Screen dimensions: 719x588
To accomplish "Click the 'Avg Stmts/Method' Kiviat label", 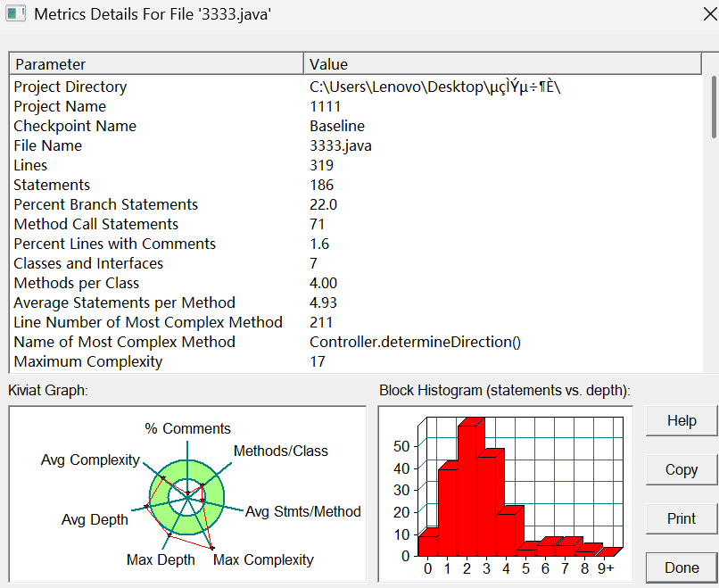I will click(303, 511).
